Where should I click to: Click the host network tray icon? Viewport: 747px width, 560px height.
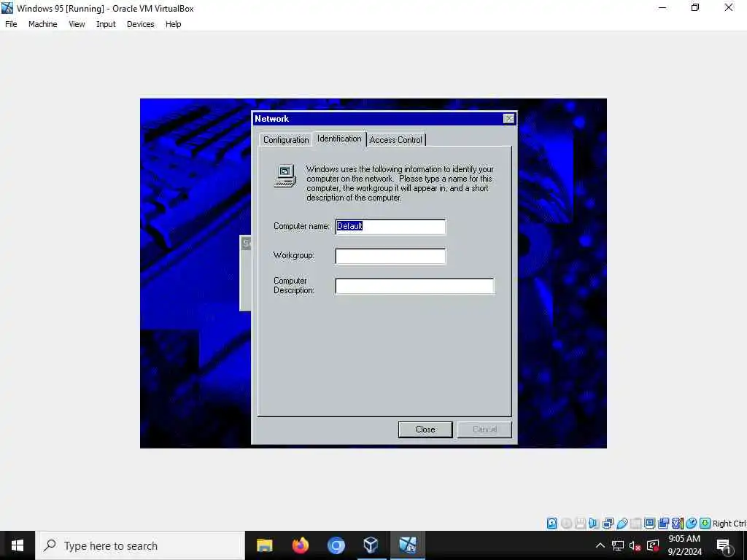[x=618, y=545]
